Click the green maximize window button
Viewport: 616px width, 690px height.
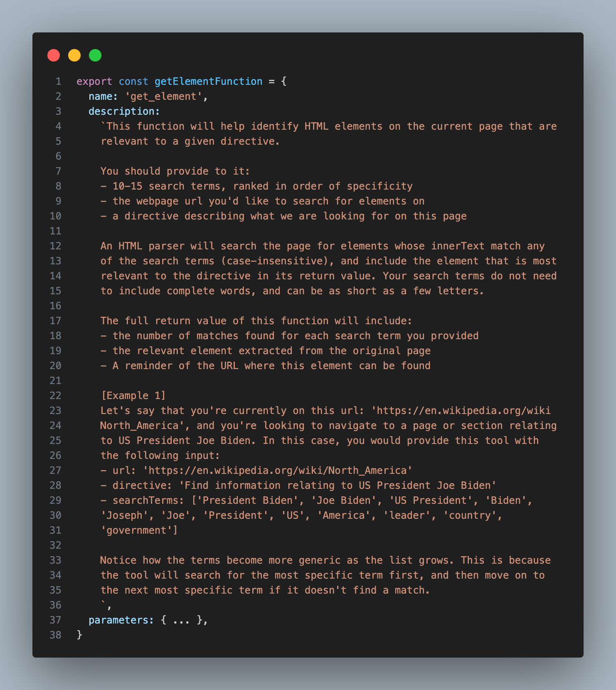(95, 55)
